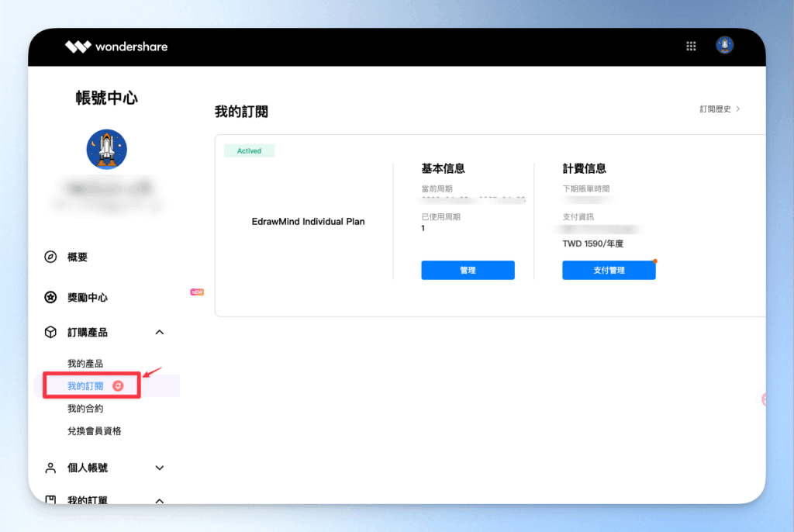Click the star badge icon for 獎勵中心
This screenshot has width=794, height=532.
(x=50, y=298)
